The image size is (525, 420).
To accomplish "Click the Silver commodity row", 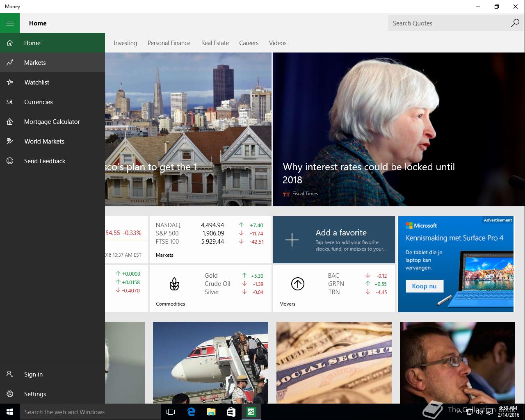I will click(x=234, y=292).
